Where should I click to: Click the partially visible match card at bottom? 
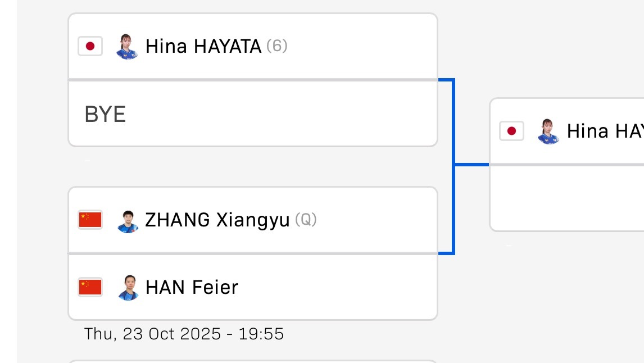252,361
